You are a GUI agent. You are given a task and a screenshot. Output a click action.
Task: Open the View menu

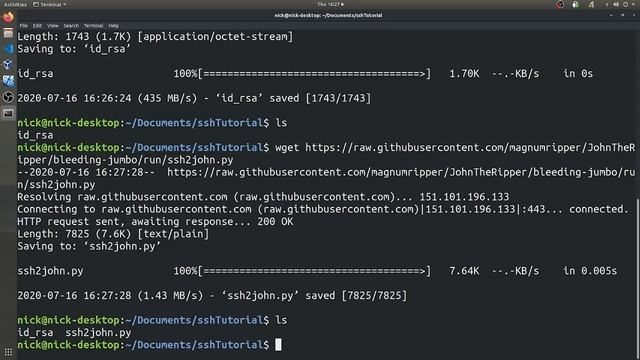point(53,26)
